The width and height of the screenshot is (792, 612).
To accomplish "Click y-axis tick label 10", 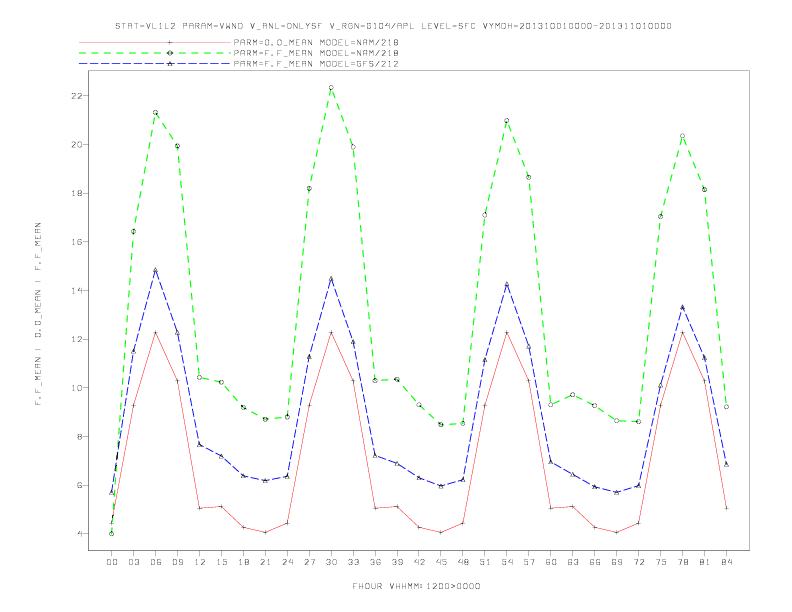I will [x=76, y=388].
